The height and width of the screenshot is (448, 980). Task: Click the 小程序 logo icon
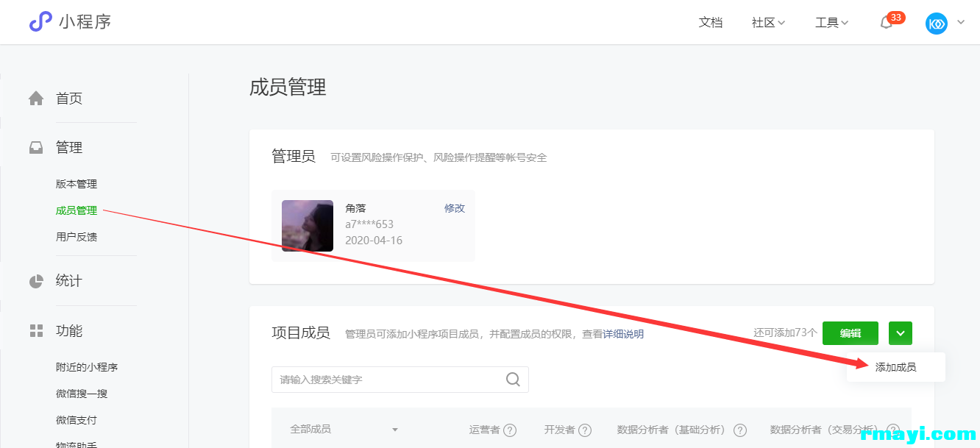pyautogui.click(x=40, y=21)
